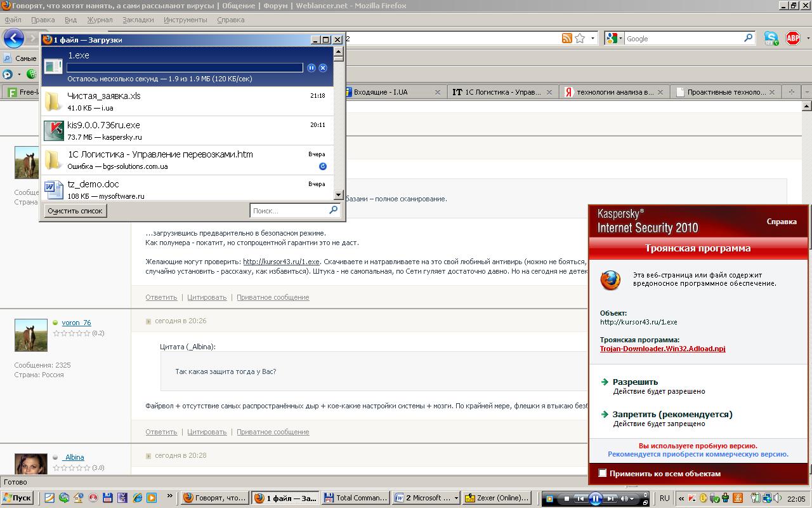Open Trojan-Downloader.Win32.Adload.npj link
Viewport: 812px width, 508px height.
point(662,349)
